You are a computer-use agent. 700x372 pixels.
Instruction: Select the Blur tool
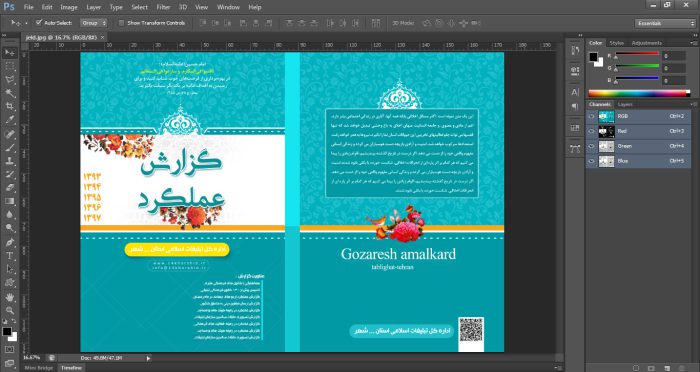click(10, 215)
